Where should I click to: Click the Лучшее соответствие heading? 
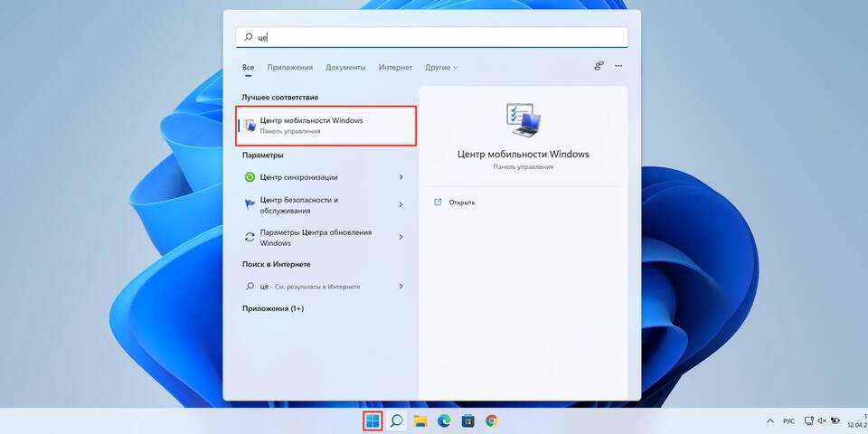[280, 98]
